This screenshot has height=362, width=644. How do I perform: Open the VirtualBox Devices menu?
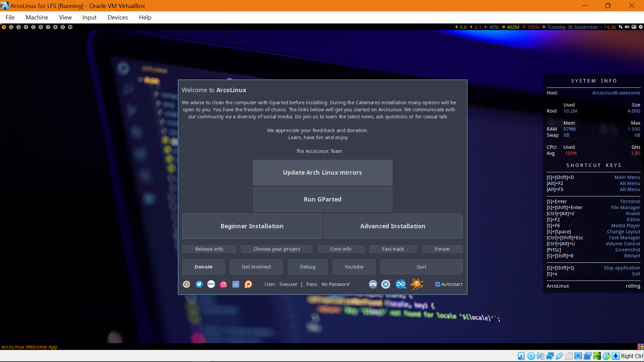click(118, 17)
